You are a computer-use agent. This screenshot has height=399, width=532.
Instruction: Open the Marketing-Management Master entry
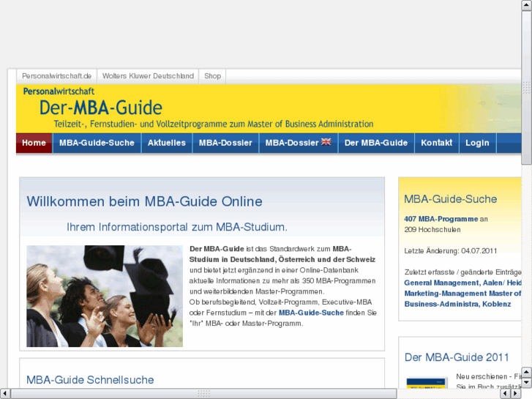pos(462,299)
